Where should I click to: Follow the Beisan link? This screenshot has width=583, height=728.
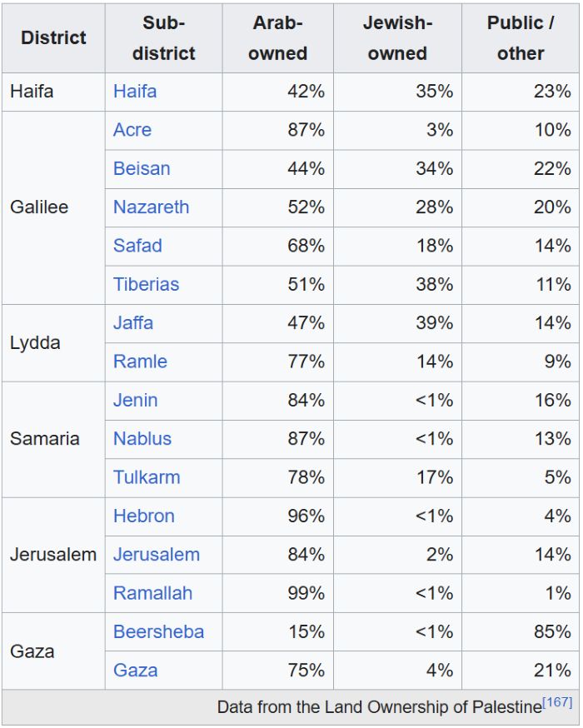point(142,168)
